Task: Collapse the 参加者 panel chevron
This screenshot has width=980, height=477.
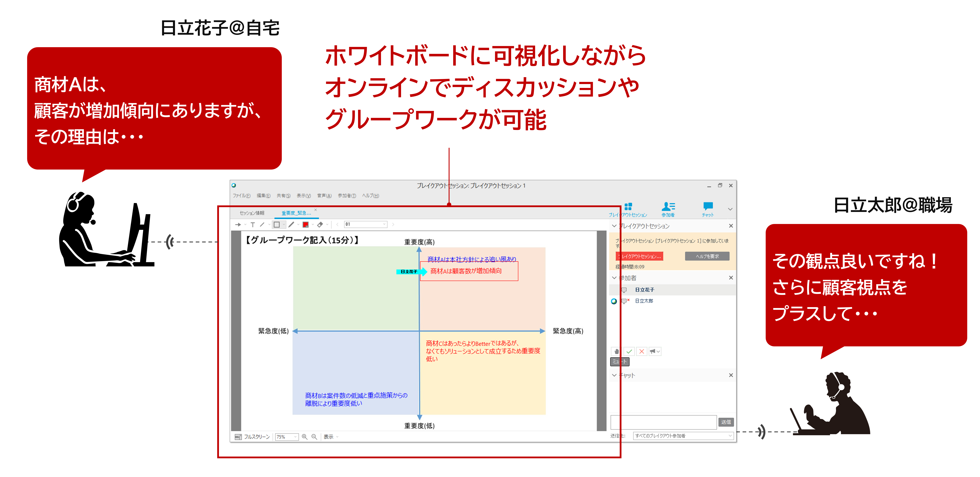Action: click(x=614, y=278)
